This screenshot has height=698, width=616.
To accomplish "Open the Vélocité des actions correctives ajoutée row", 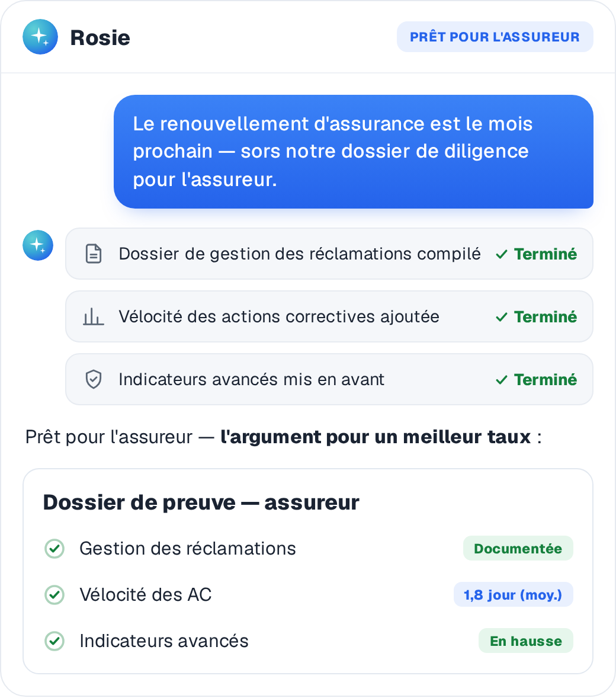I will (x=329, y=316).
